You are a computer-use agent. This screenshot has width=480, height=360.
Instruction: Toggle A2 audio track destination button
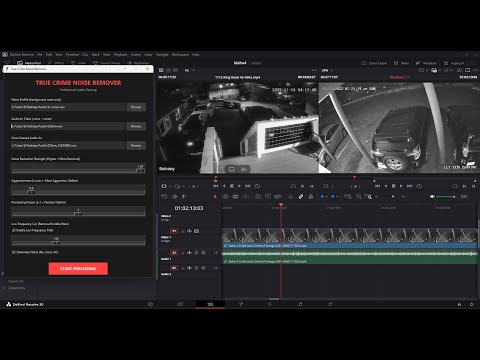point(174,268)
